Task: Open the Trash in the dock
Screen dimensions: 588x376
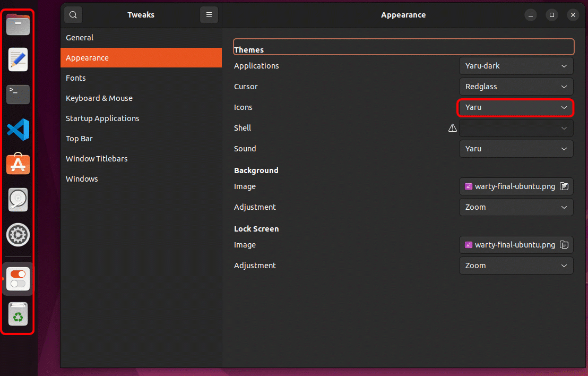Action: pos(18,314)
